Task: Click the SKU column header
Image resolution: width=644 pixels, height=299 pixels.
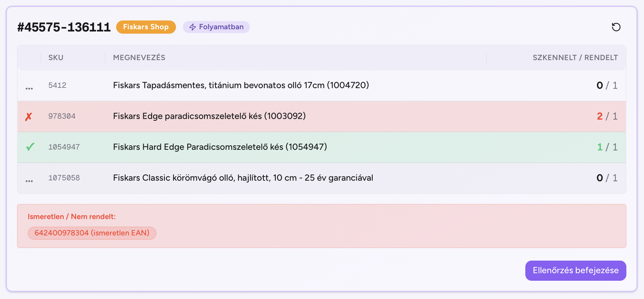Action: coord(56,58)
